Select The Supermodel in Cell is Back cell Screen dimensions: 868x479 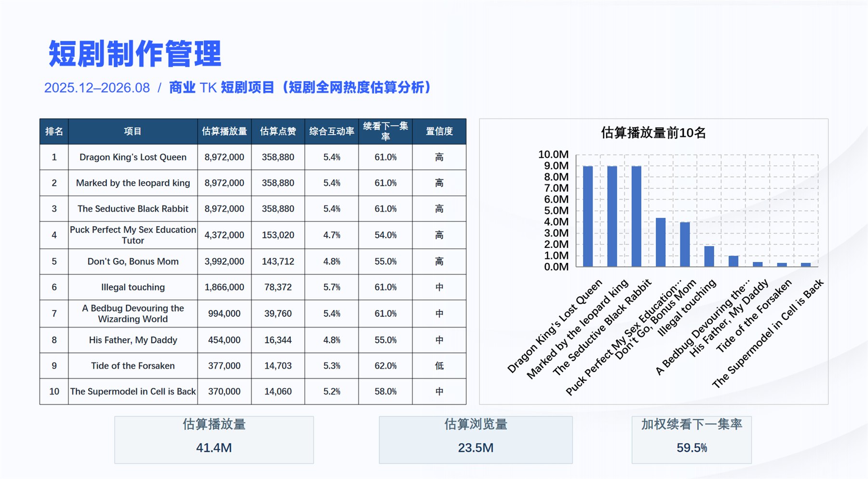(x=133, y=391)
